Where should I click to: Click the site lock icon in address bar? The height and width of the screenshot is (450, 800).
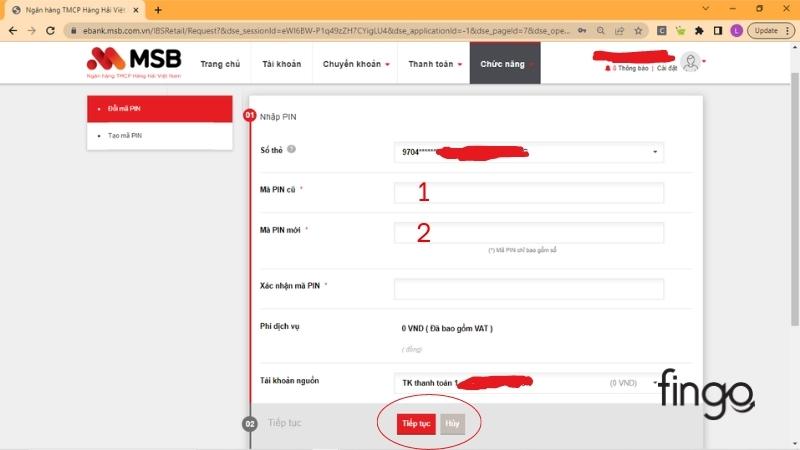click(x=73, y=31)
